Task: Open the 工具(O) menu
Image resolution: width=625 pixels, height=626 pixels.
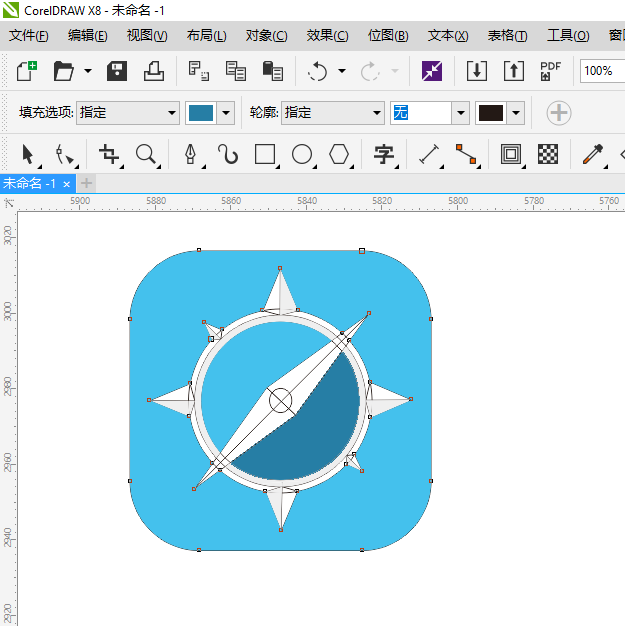Action: (x=568, y=36)
